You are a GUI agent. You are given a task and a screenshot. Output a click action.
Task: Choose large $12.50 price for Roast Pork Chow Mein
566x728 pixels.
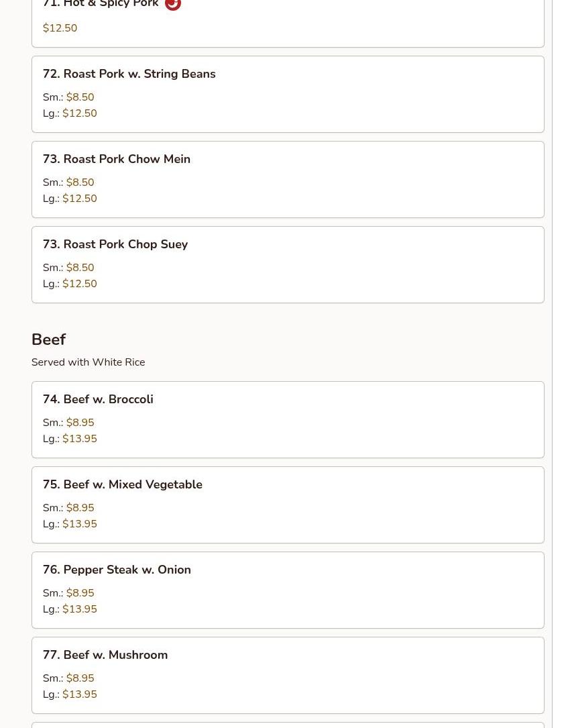[79, 199]
